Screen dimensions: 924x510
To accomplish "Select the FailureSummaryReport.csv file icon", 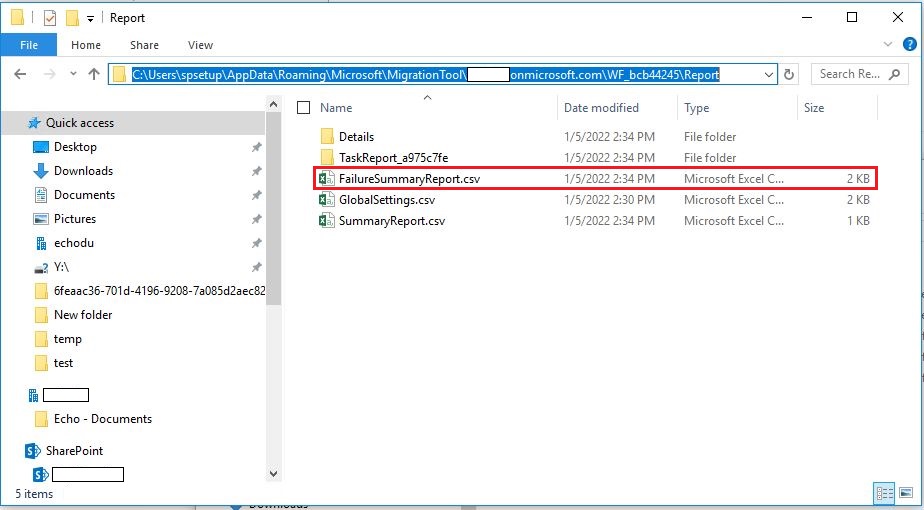I will point(327,179).
